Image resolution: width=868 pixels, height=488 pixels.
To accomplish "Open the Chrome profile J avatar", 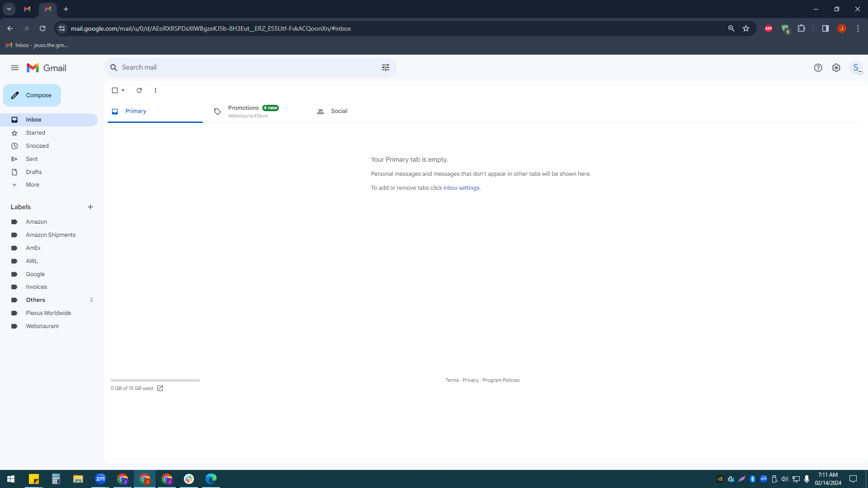I will pyautogui.click(x=842, y=28).
